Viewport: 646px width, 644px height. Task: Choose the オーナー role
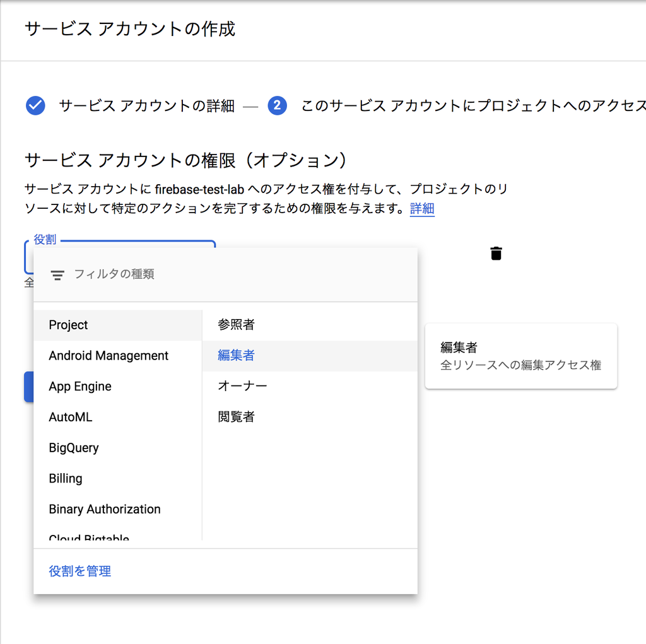click(310, 387)
